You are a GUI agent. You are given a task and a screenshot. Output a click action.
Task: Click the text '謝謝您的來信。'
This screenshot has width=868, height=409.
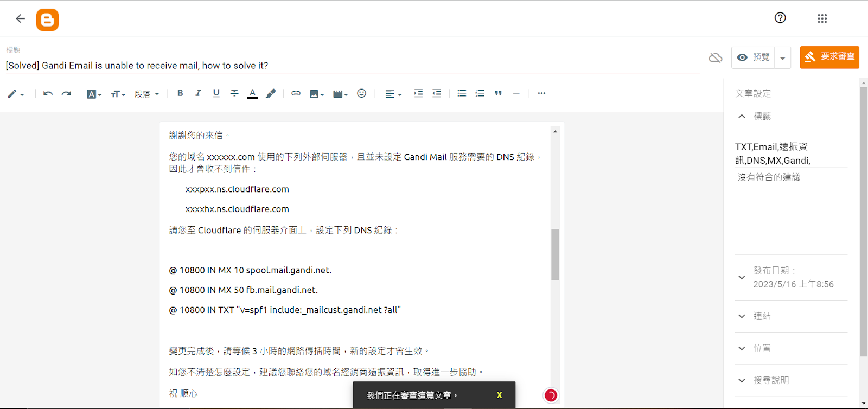click(x=200, y=136)
